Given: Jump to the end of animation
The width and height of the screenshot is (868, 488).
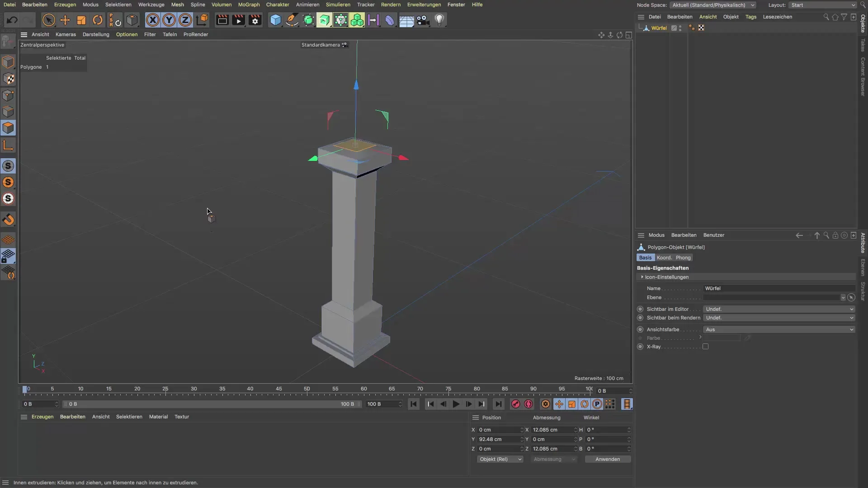Looking at the screenshot, I should click(x=498, y=404).
